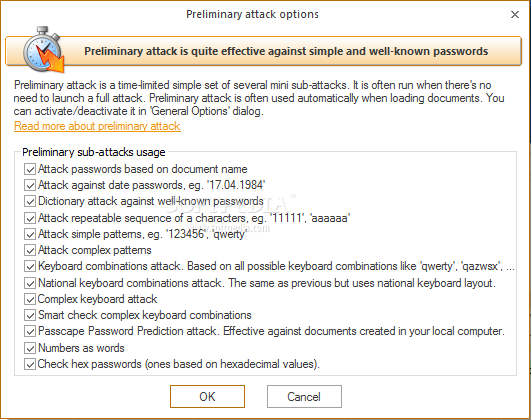Click the stopwatch preliminary attack icon
Image resolution: width=531 pixels, height=420 pixels.
pos(44,50)
